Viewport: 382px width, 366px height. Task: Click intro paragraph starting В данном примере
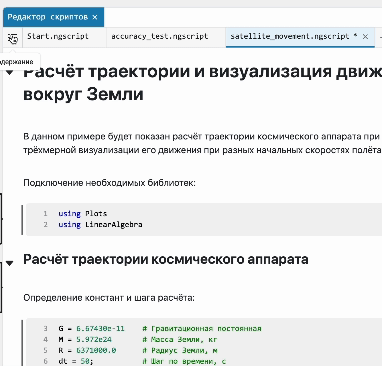point(202,143)
